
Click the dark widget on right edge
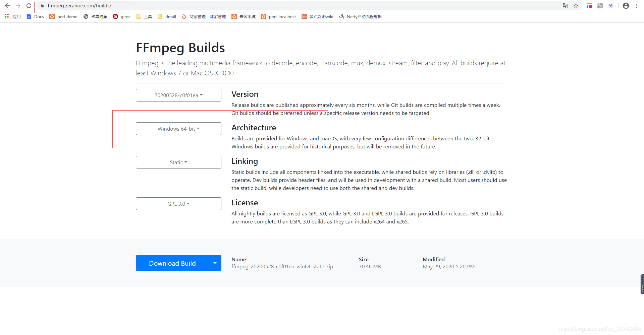pos(642,284)
